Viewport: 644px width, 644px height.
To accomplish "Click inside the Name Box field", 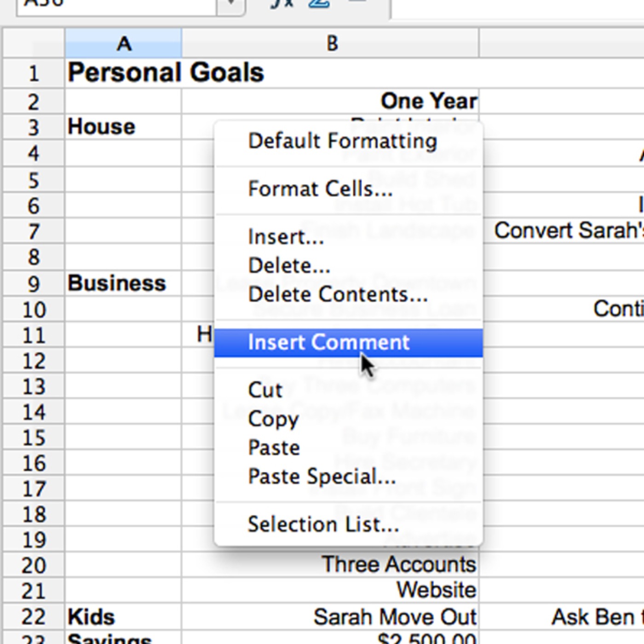I will coord(115,5).
